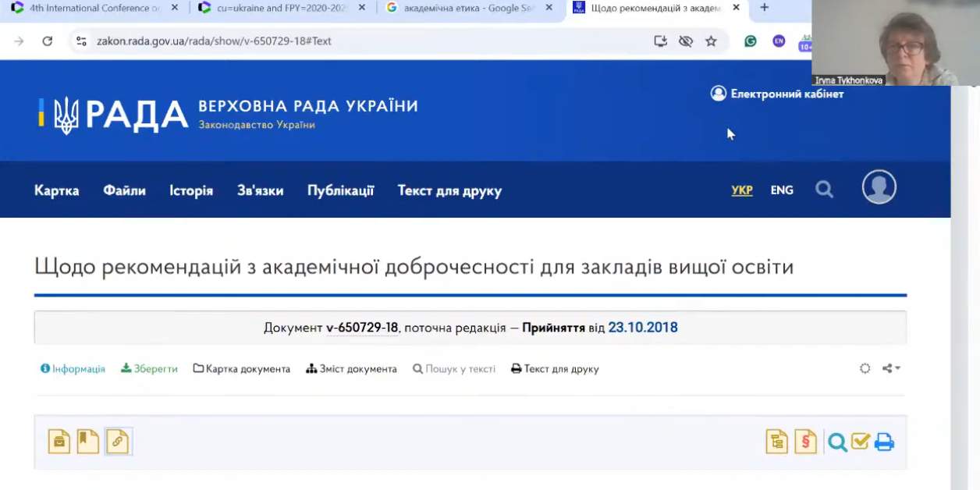Click the crossed-out eye icon in address bar
Image resolution: width=980 pixels, height=490 pixels.
coord(685,41)
